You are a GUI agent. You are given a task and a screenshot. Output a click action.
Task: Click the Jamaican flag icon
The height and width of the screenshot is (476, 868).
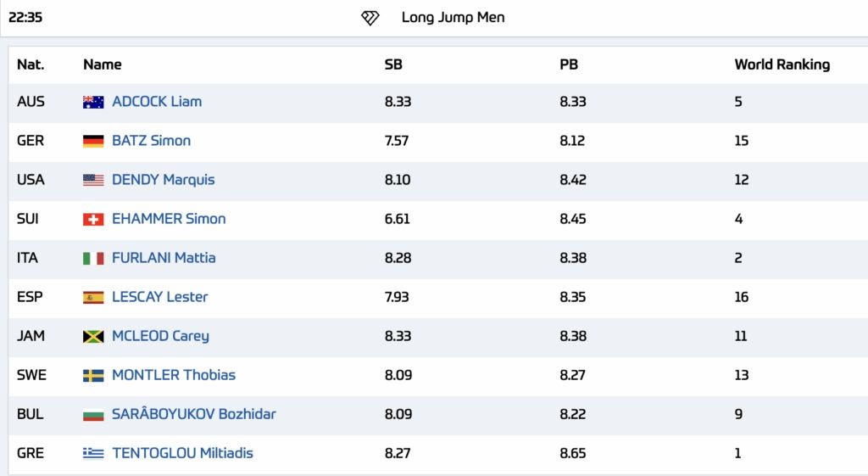point(93,336)
